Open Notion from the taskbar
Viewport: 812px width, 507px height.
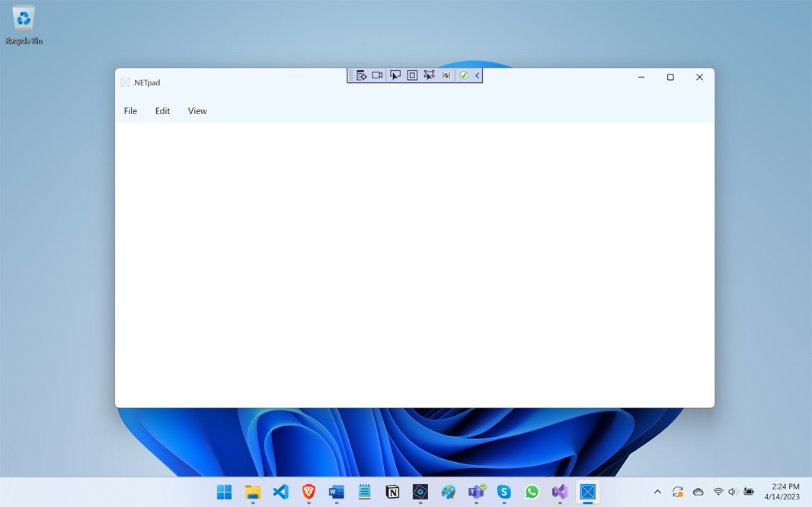coord(392,492)
